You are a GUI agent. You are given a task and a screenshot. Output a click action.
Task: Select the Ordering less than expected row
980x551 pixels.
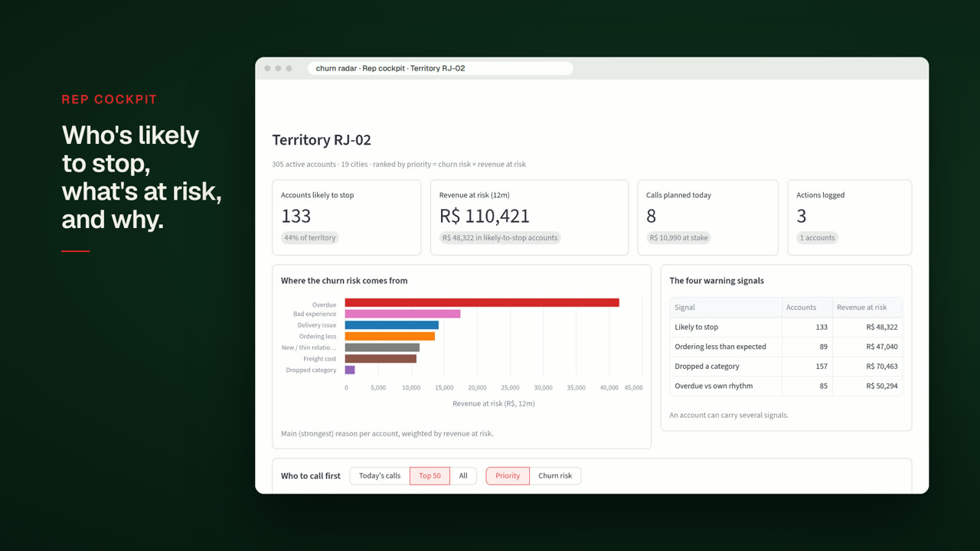coord(786,347)
